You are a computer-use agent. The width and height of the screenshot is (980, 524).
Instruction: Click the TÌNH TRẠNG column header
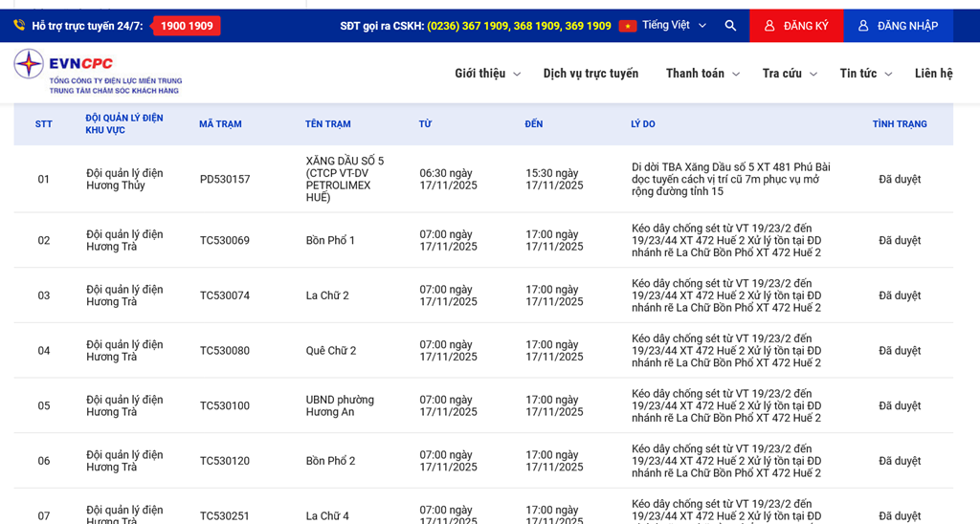[x=899, y=124]
